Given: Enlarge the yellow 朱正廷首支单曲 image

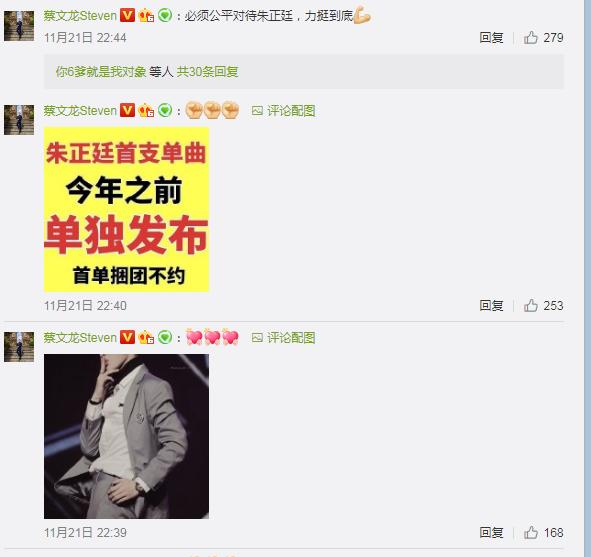Looking at the screenshot, I should point(126,210).
